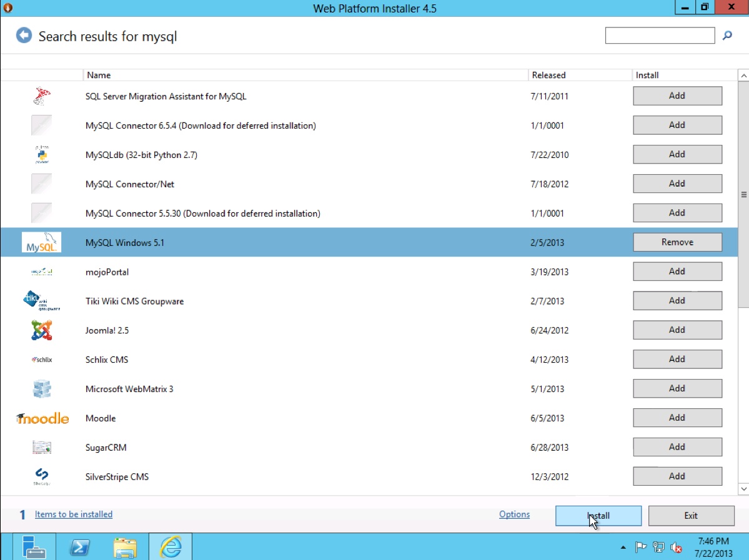Launch PowerShell from the taskbar
749x560 pixels.
79,547
